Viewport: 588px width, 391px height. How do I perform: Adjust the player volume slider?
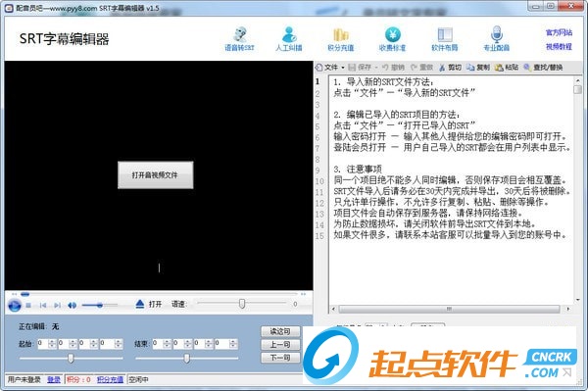point(99,305)
